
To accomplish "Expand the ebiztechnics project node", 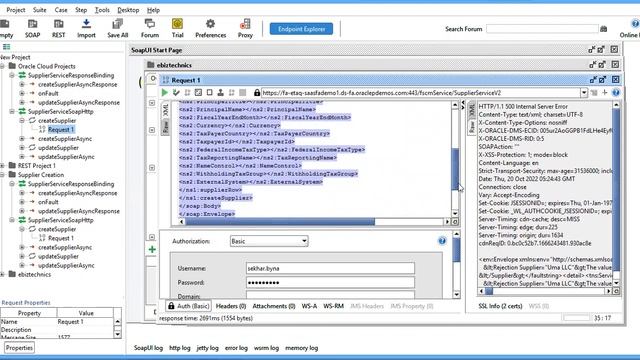I will tap(2, 274).
